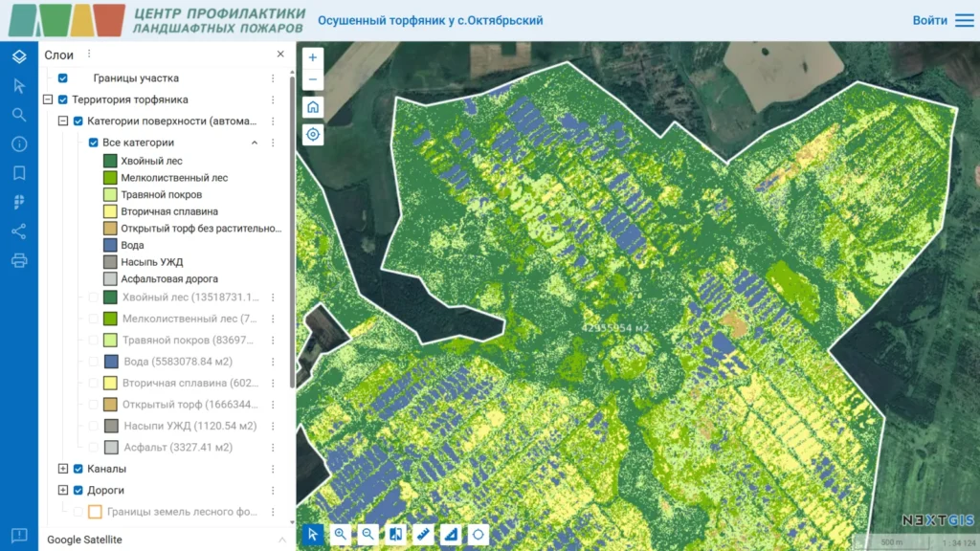Click the Центр профилактики ландшафтных пожаров logo
980x551 pixels.
[x=157, y=20]
